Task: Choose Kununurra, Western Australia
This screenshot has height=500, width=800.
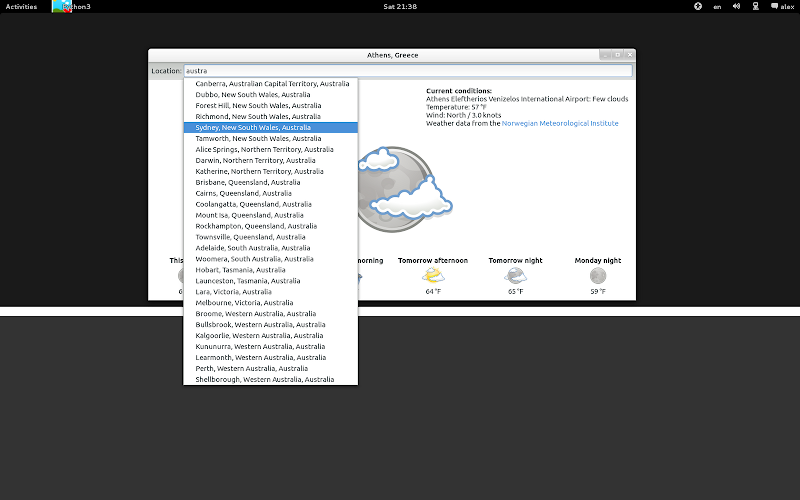Action: point(271,347)
